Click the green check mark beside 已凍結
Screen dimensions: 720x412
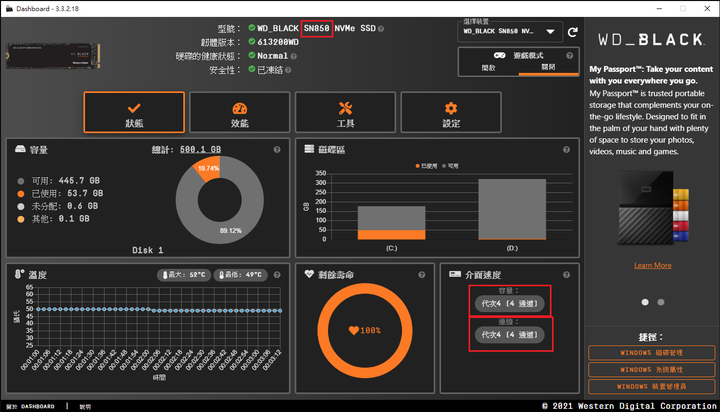[x=252, y=69]
